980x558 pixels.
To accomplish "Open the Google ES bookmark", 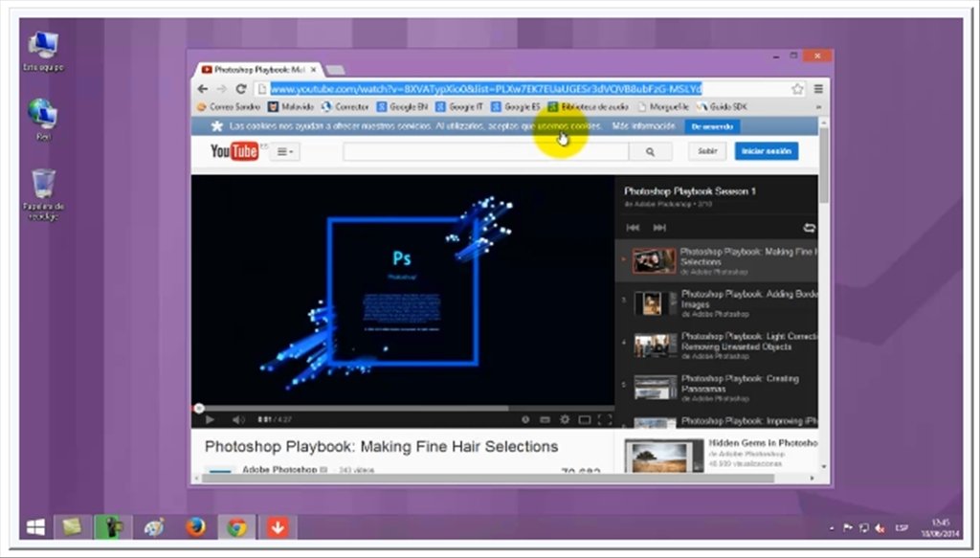I will click(x=516, y=107).
